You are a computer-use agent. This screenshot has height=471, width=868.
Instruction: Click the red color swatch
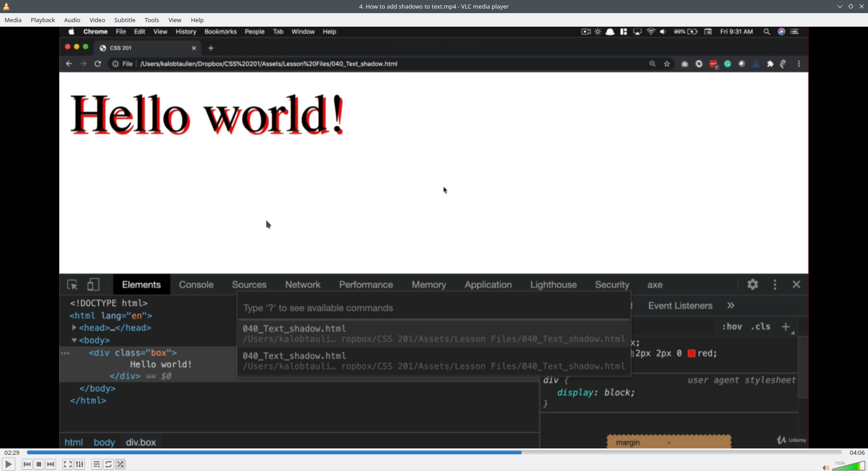(x=692, y=353)
